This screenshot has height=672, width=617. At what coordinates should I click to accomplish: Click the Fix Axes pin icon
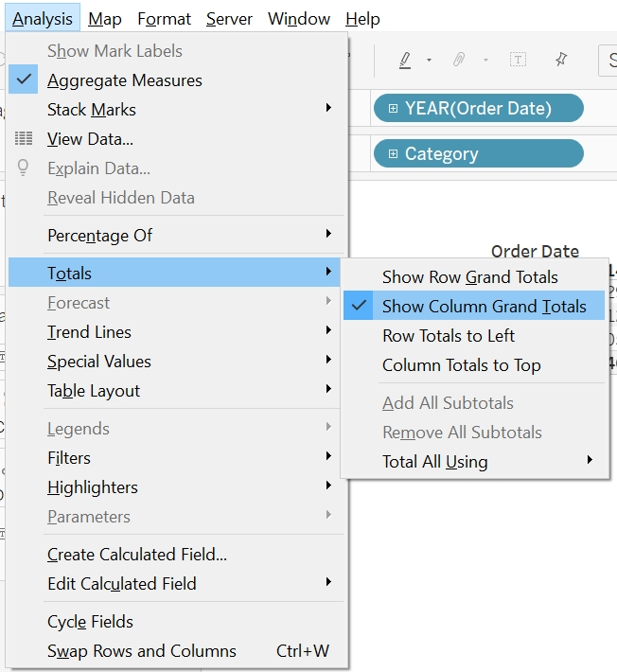click(561, 60)
